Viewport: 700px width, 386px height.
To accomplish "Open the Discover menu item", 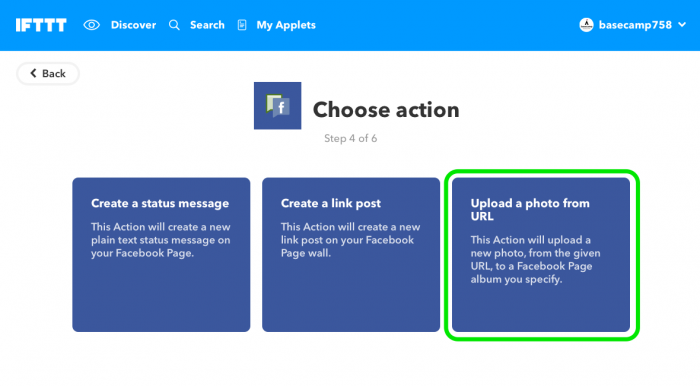I will click(133, 25).
